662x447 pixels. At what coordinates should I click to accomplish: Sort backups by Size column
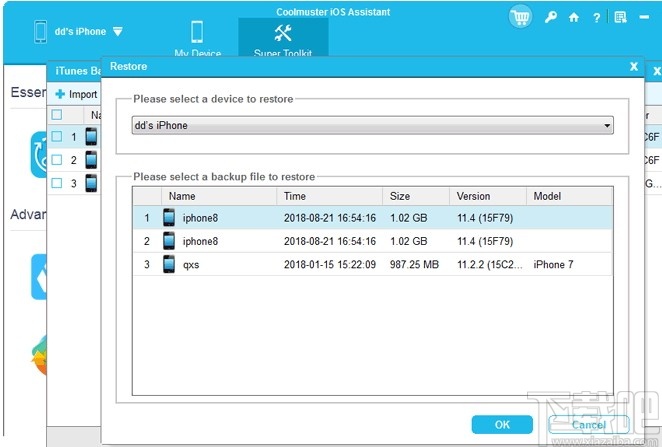coord(416,196)
